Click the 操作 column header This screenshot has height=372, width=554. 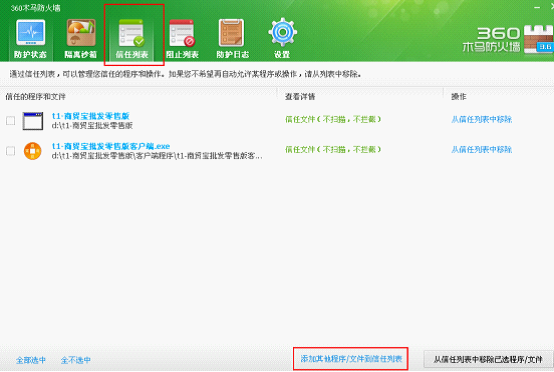point(459,96)
